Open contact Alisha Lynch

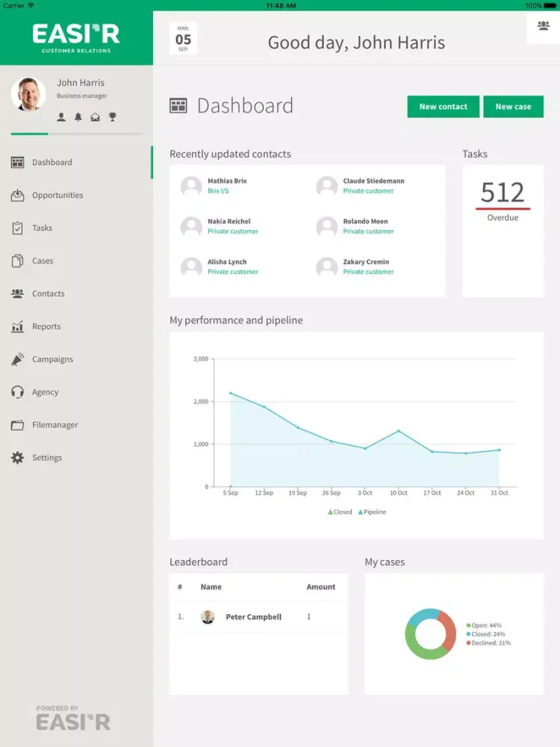point(227,262)
